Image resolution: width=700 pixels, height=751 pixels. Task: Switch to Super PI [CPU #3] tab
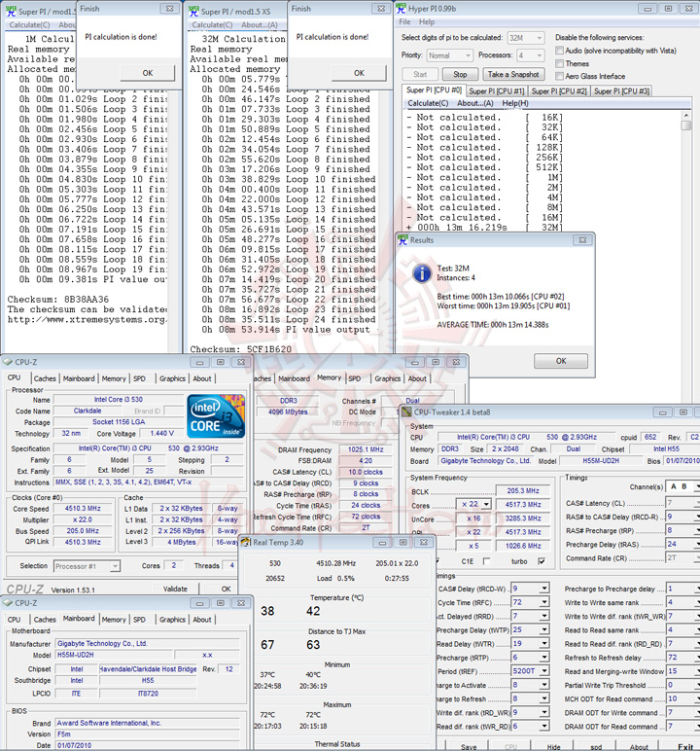pos(621,91)
